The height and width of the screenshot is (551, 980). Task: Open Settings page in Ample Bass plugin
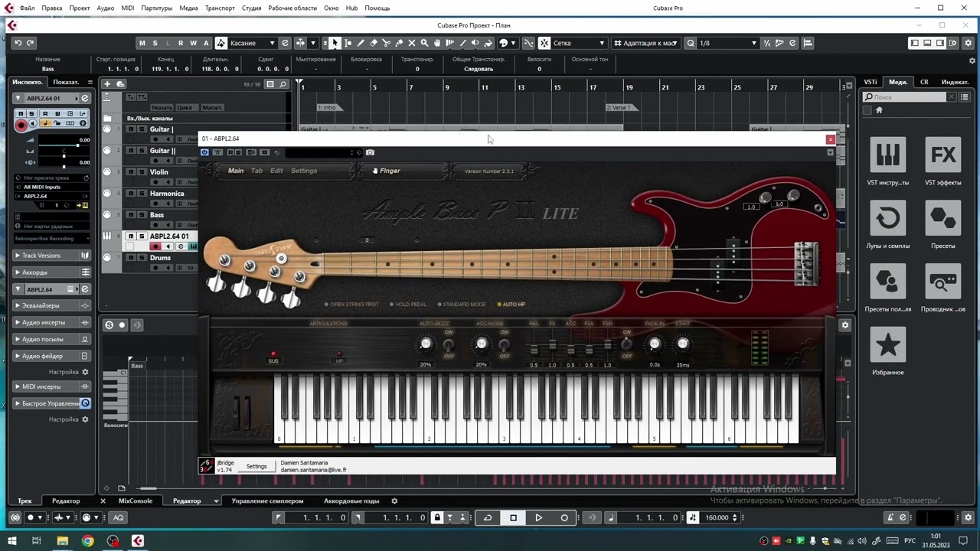[x=304, y=171]
